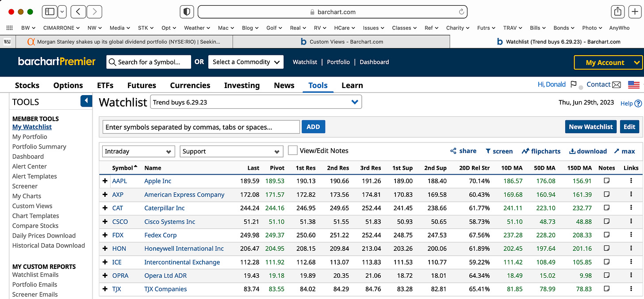Go back with Safari's back arrow
The image size is (644, 299).
[78, 12]
